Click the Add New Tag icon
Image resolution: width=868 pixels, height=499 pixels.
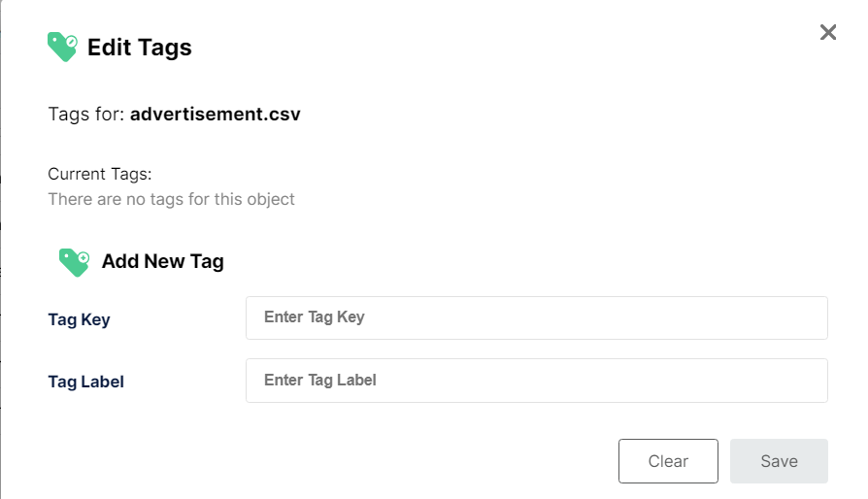tap(73, 261)
